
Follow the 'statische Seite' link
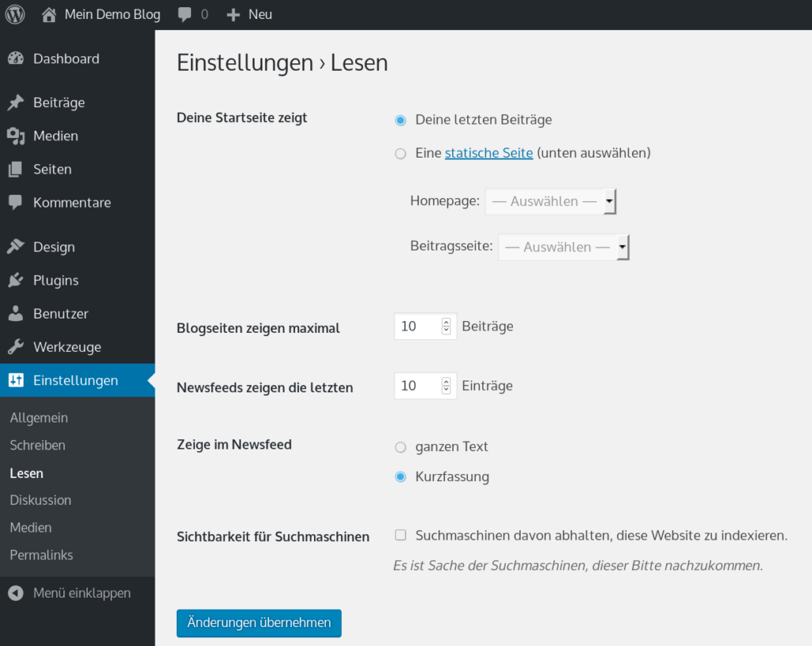488,153
